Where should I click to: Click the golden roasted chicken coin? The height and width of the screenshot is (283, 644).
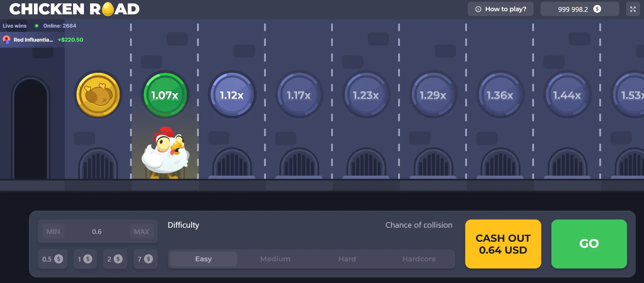click(x=98, y=95)
